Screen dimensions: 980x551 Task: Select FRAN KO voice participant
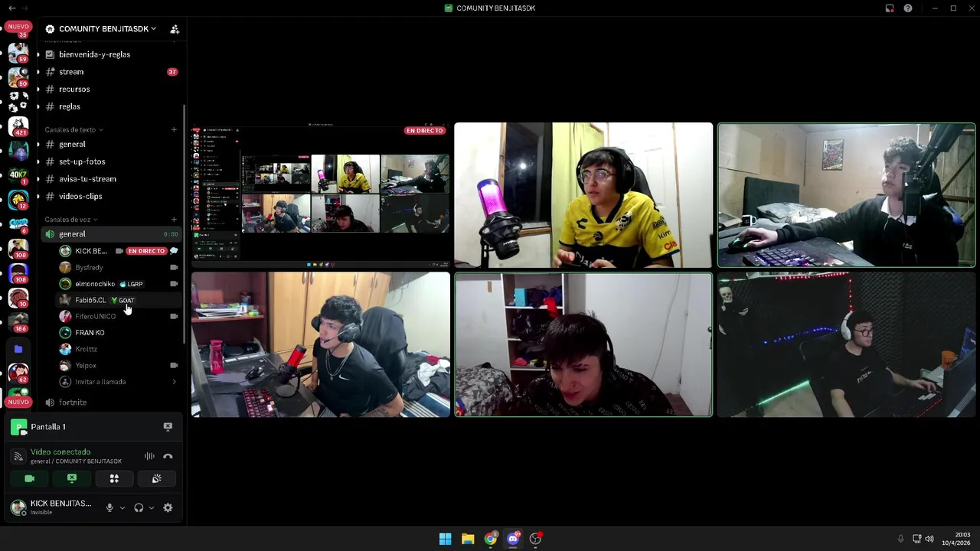(x=118, y=333)
